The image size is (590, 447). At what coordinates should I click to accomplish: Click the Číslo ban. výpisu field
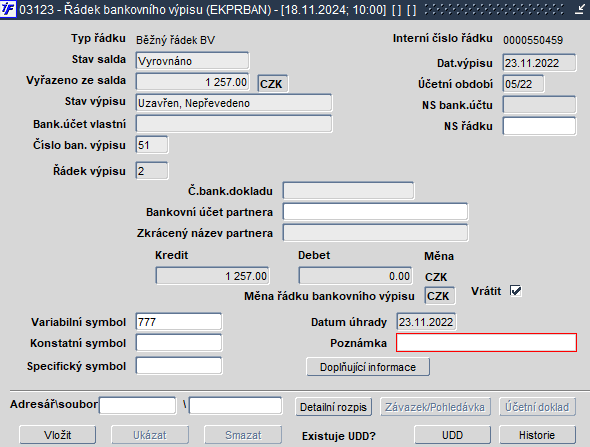coord(152,145)
